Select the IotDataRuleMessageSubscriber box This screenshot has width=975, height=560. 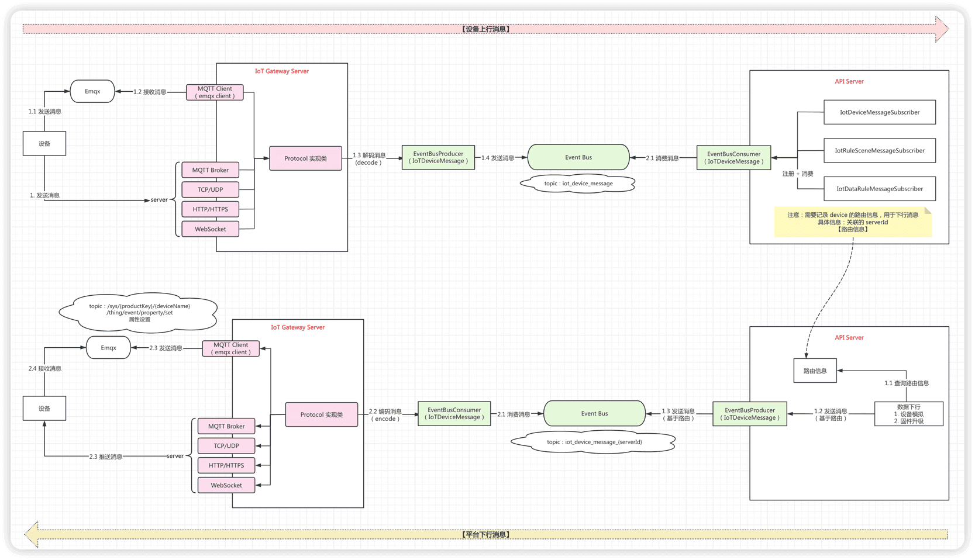pyautogui.click(x=879, y=189)
